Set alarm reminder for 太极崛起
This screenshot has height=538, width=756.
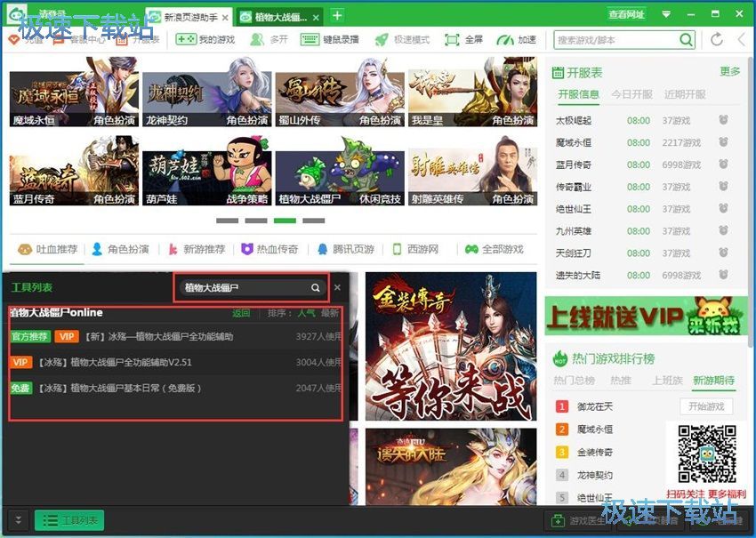point(723,120)
